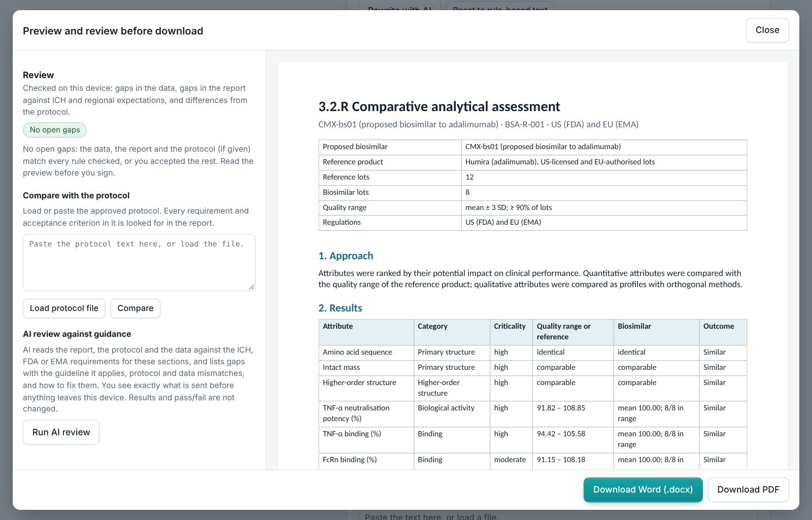Click the Criticality column header

[x=511, y=332]
